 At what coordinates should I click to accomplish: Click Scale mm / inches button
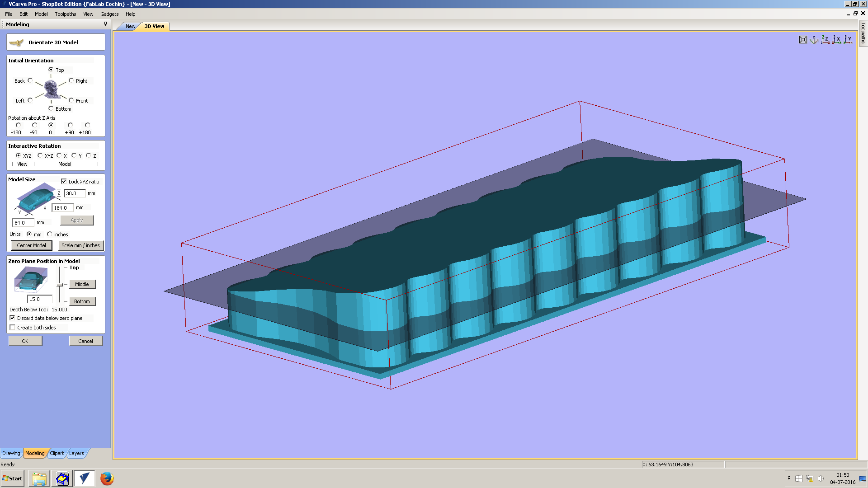pyautogui.click(x=80, y=245)
